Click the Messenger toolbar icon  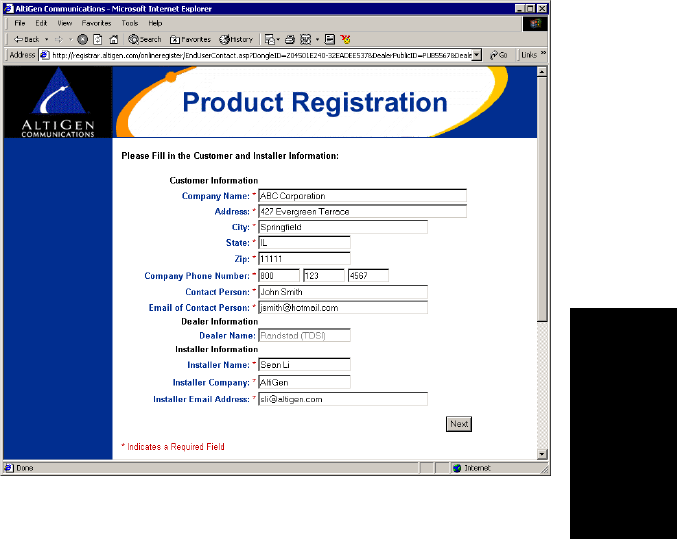click(x=345, y=39)
